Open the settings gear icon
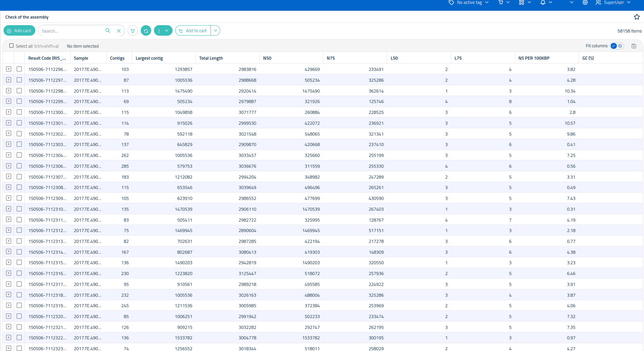 coord(585,2)
